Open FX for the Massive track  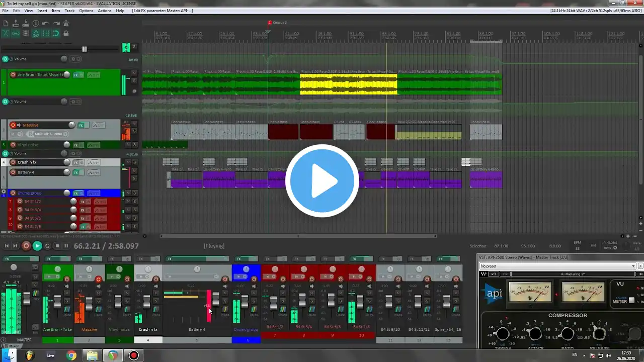80,125
